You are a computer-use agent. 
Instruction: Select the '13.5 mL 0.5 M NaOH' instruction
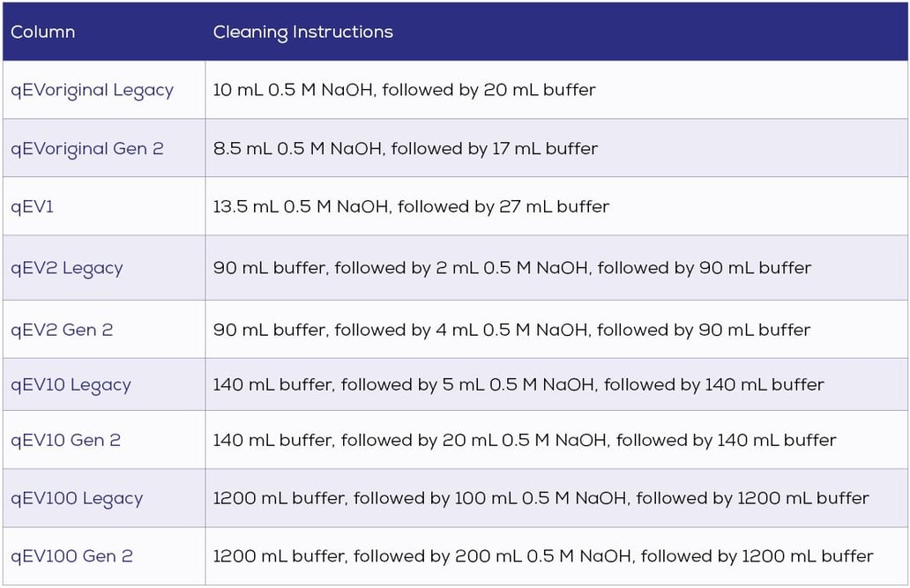tap(411, 207)
